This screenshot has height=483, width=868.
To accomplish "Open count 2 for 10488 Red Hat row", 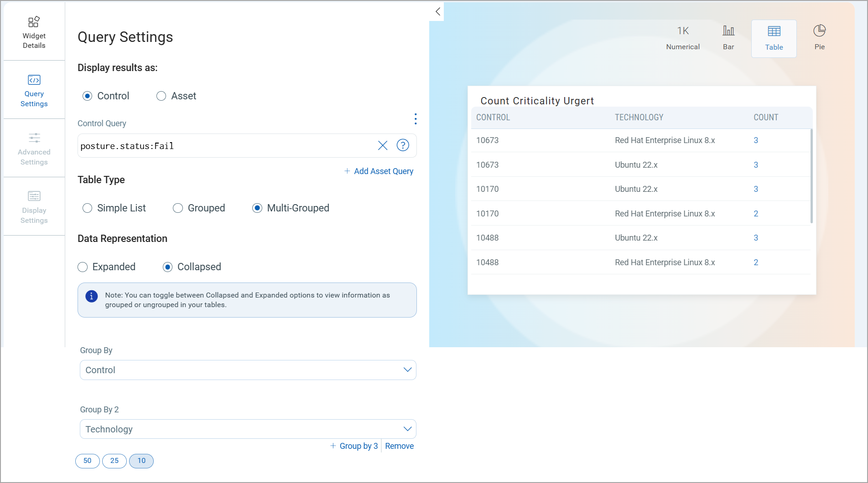I will point(756,262).
